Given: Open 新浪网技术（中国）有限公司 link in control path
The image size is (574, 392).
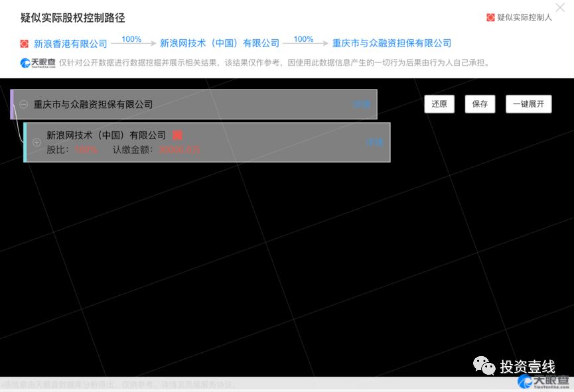Looking at the screenshot, I should [x=220, y=43].
